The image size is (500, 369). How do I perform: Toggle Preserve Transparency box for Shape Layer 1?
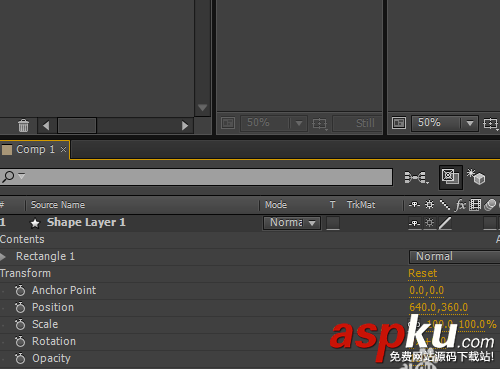coord(333,223)
